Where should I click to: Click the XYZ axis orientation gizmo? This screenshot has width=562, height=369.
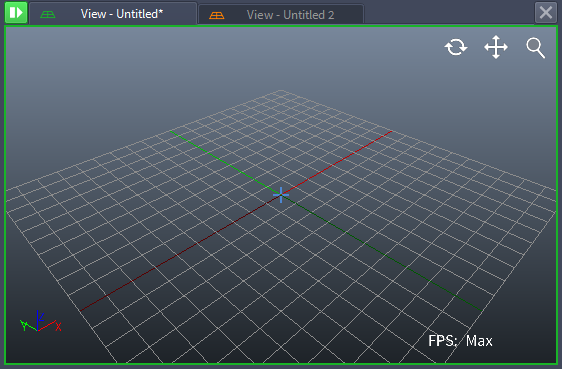pos(41,321)
